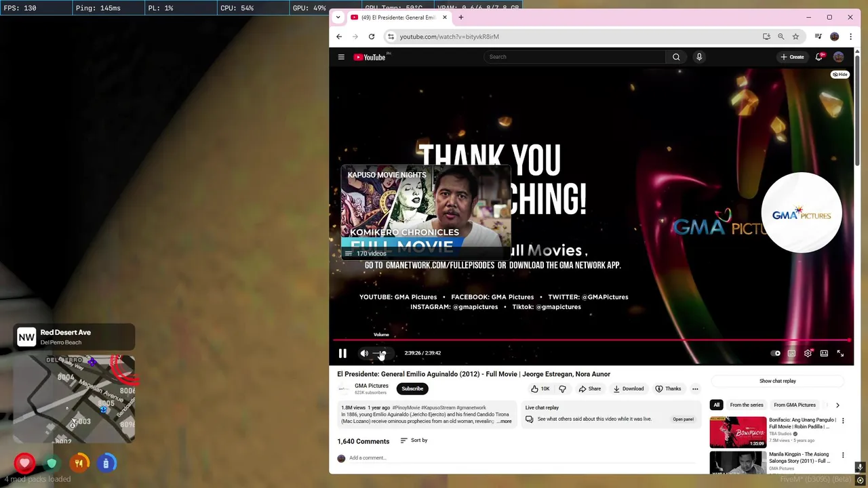Open Bonifacio Ang Unang Pangulo thumbnail

tap(738, 432)
